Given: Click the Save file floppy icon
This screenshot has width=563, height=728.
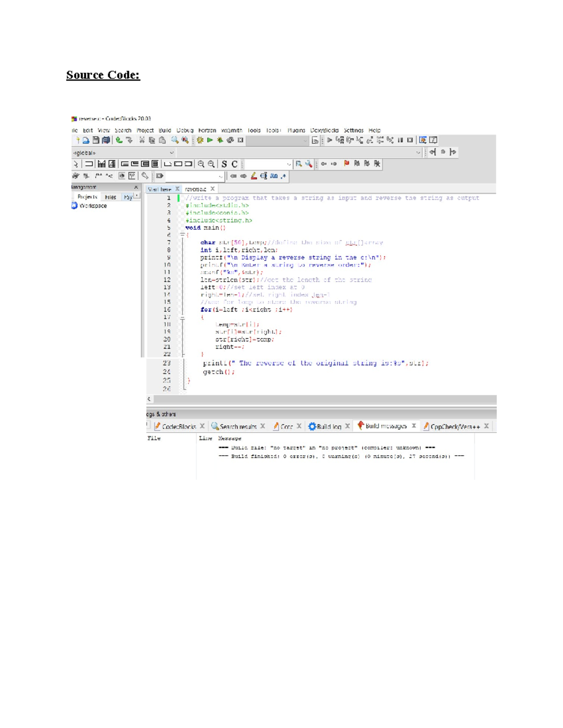Looking at the screenshot, I should click(x=96, y=140).
